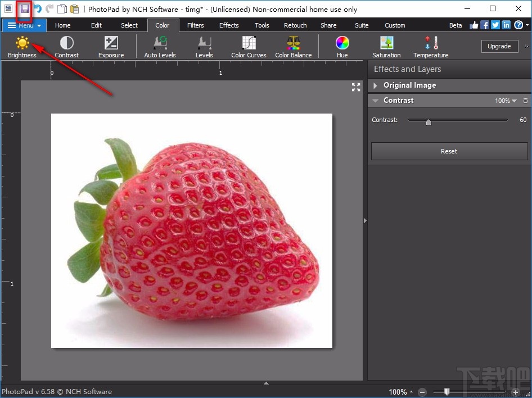Select the Brightness adjustment tool

[x=22, y=47]
